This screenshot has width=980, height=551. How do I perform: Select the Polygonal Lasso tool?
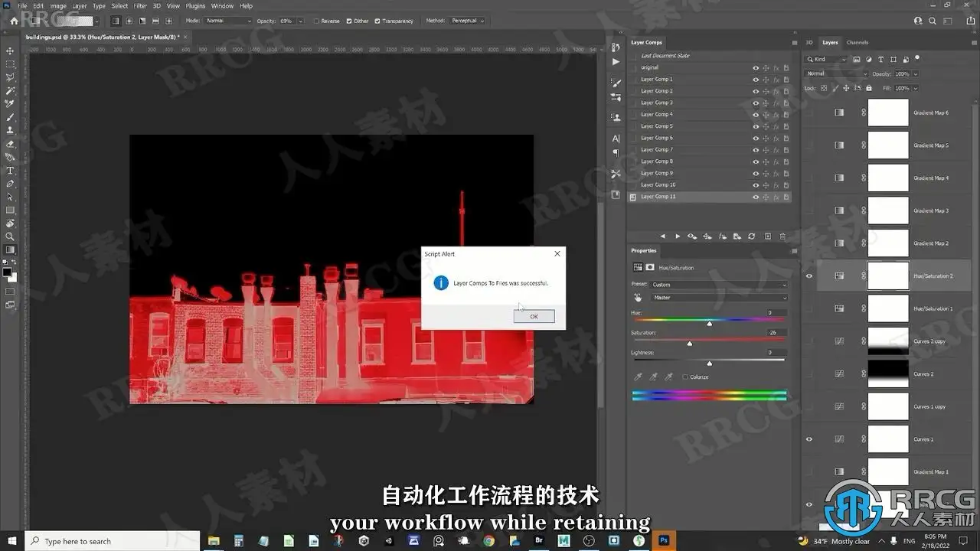[x=10, y=77]
